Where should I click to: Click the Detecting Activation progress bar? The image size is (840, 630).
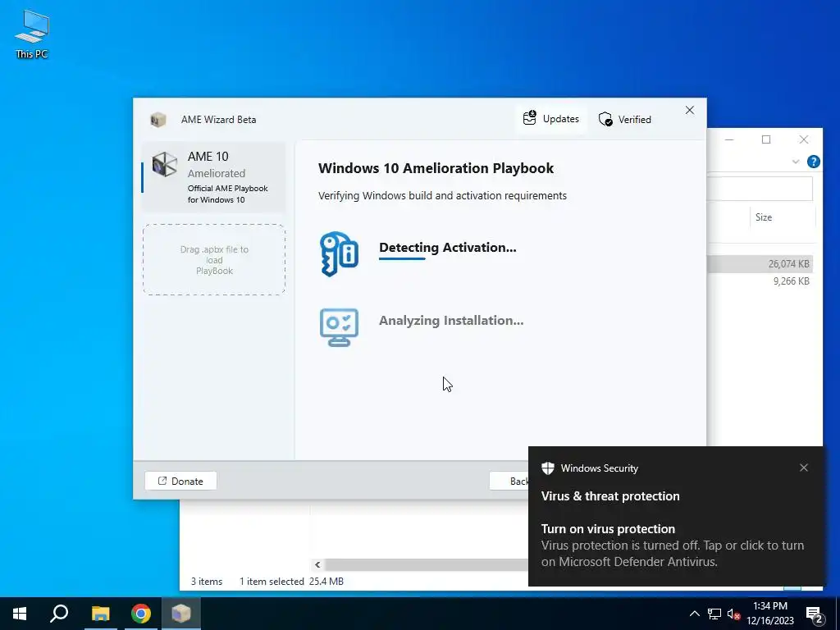402,258
